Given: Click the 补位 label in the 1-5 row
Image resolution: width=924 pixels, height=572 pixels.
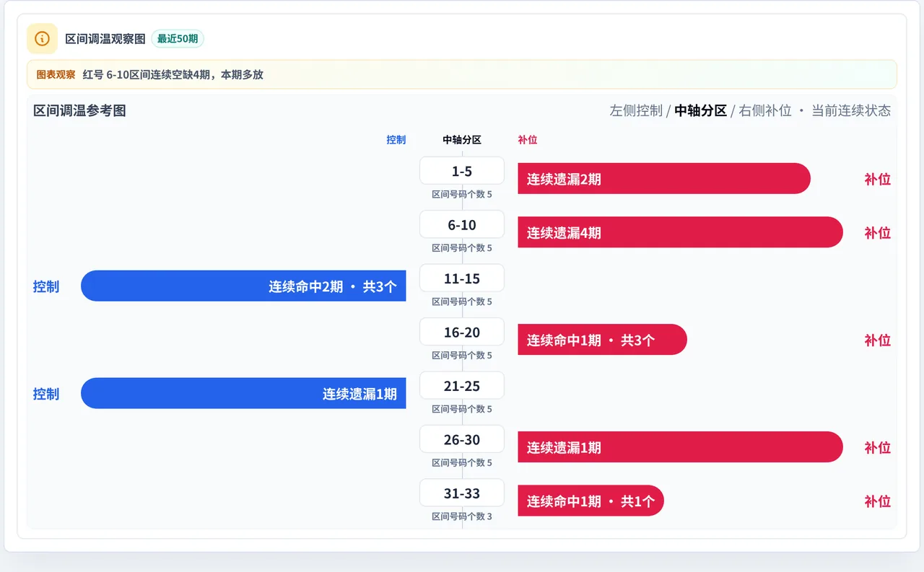Looking at the screenshot, I should pyautogui.click(x=878, y=179).
